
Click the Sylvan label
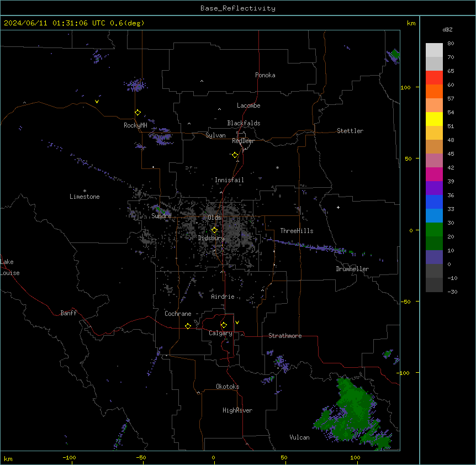215,135
